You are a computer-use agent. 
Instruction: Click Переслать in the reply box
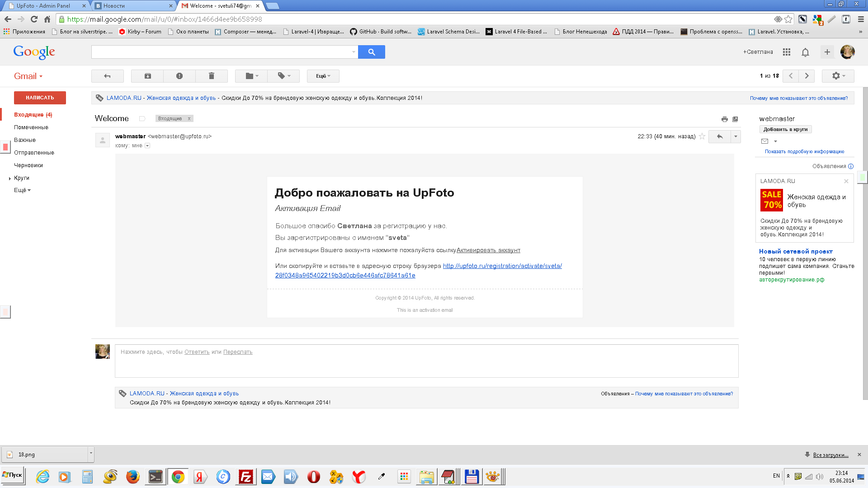coord(238,352)
